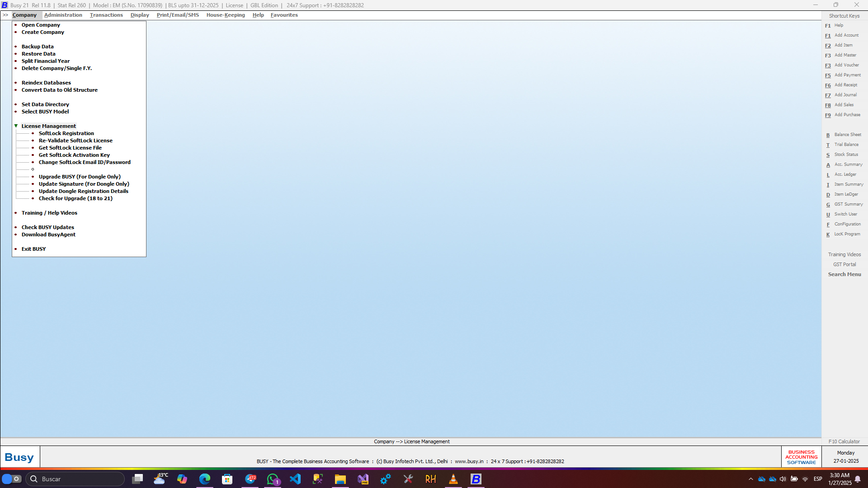This screenshot has height=488, width=868.
Task: Toggle the blue switch left of search
Action: [x=12, y=479]
